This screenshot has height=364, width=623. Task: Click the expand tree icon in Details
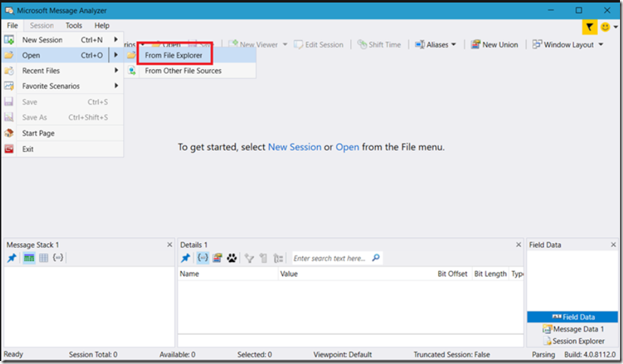[x=278, y=258]
